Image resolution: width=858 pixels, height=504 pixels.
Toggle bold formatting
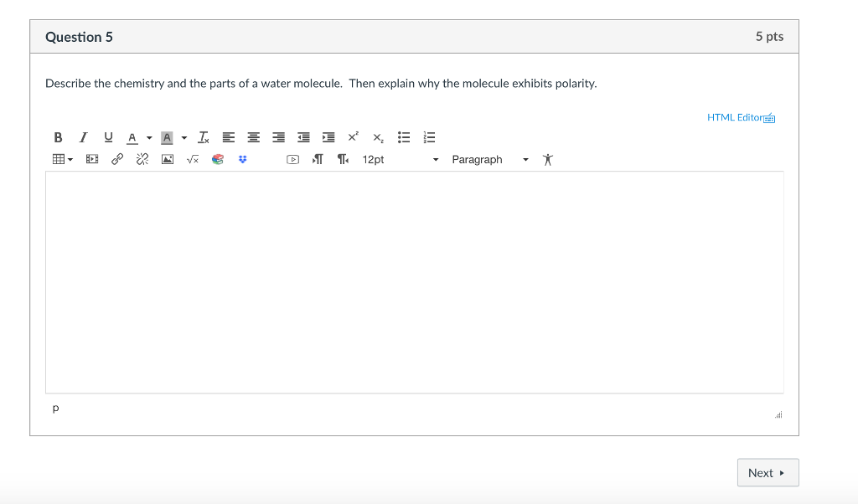click(58, 137)
